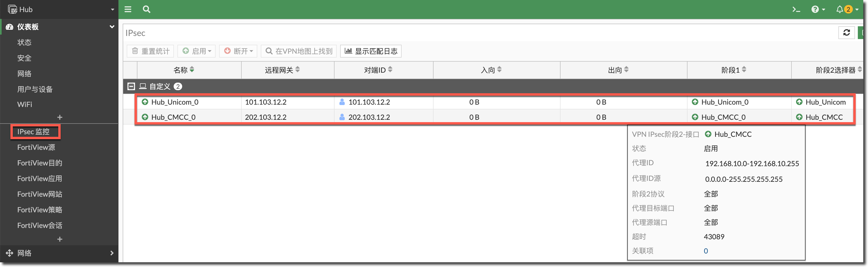Click 显示匹配日志 button
This screenshot has height=267, width=868.
pos(371,51)
